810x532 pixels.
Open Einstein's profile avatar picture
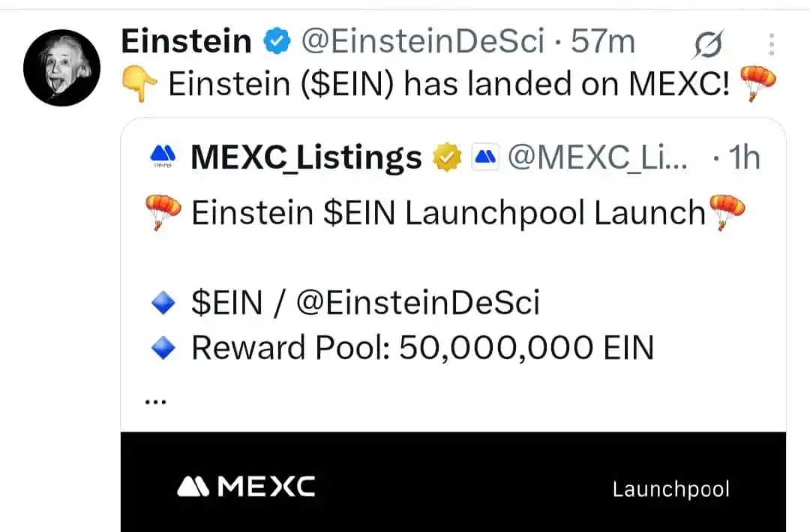tap(61, 67)
